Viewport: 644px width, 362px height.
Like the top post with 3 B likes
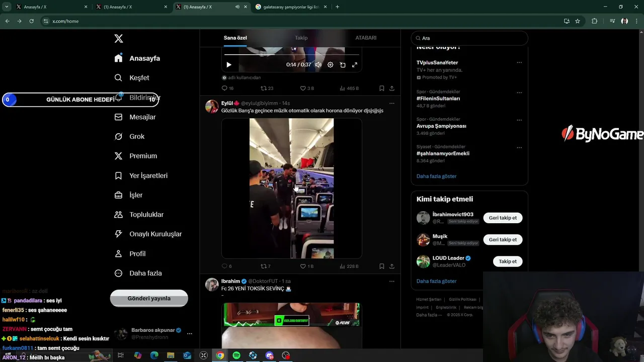[x=307, y=88]
